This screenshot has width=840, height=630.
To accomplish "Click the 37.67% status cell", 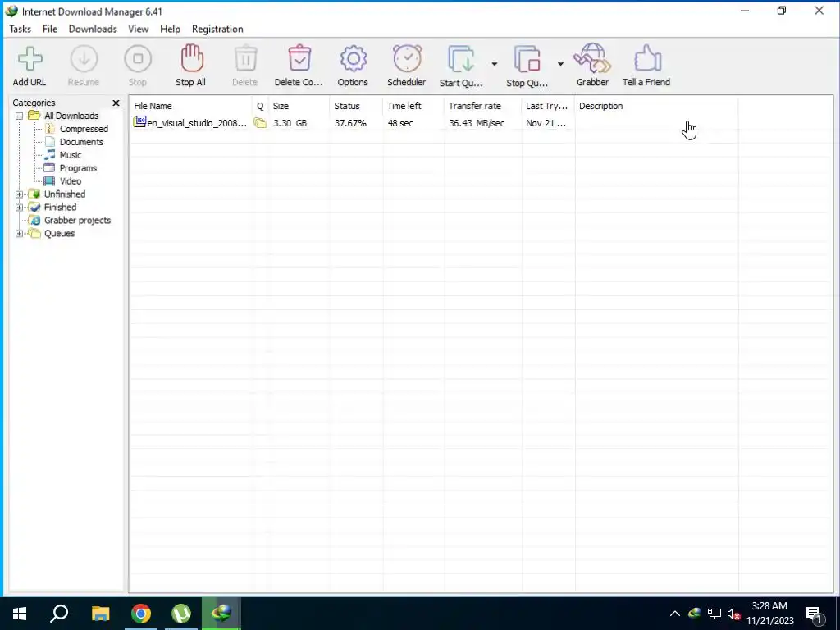I will click(x=350, y=123).
